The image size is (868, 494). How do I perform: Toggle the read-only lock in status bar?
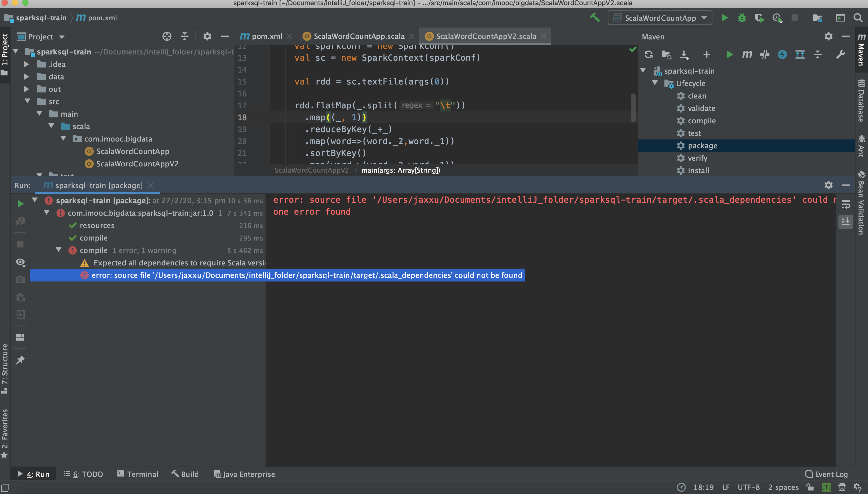(x=810, y=487)
